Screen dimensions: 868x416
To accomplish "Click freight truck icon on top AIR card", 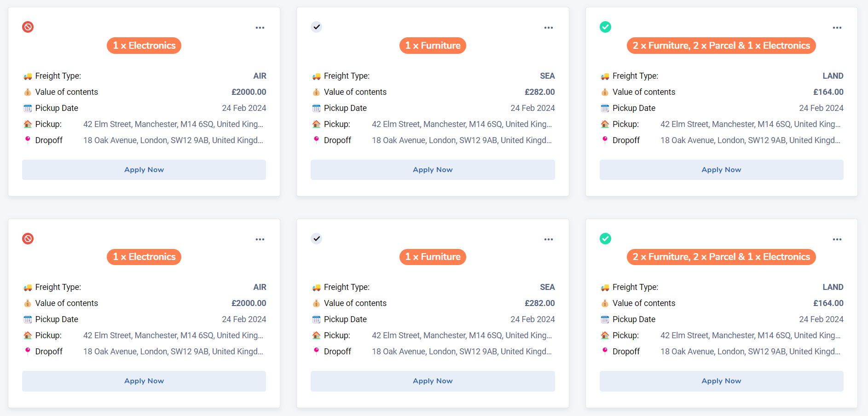I will [x=28, y=76].
